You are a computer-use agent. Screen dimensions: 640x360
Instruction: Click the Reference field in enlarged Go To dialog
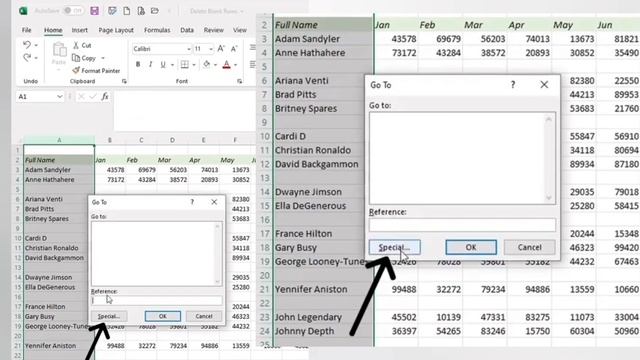click(462, 225)
